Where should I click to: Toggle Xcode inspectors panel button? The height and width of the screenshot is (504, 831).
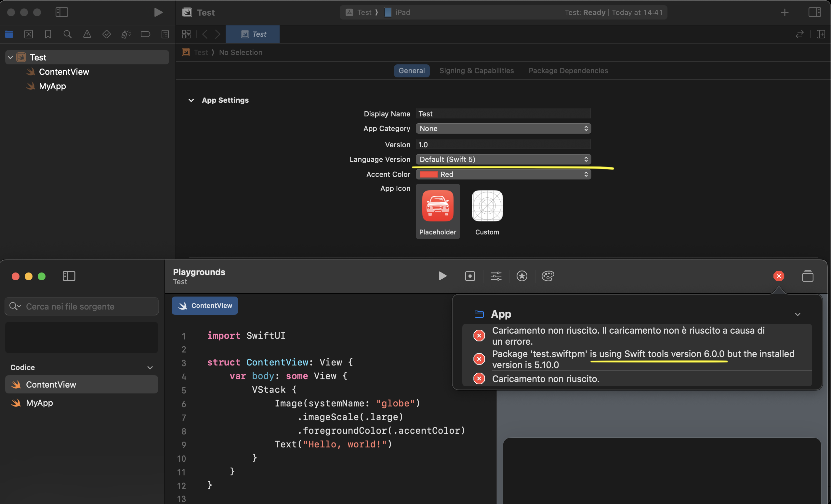point(814,12)
